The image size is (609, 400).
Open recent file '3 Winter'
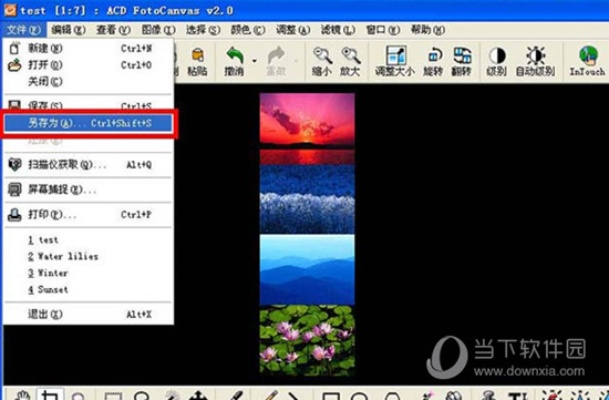point(88,273)
